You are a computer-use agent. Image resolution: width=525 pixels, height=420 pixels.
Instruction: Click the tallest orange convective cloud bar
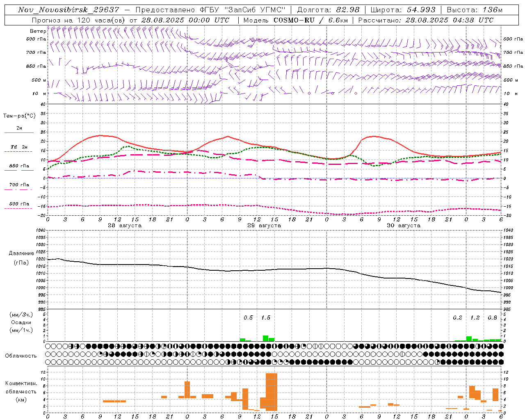tap(272, 392)
